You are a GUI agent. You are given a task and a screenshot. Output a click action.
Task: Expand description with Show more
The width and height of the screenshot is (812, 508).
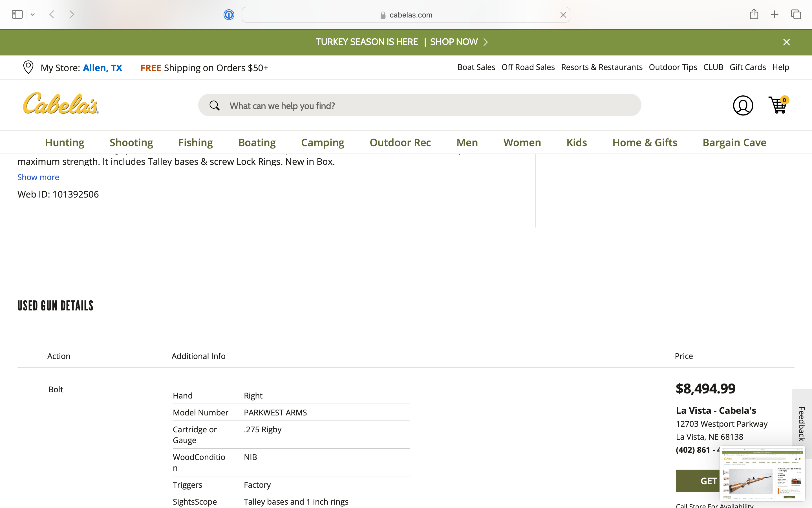point(38,177)
